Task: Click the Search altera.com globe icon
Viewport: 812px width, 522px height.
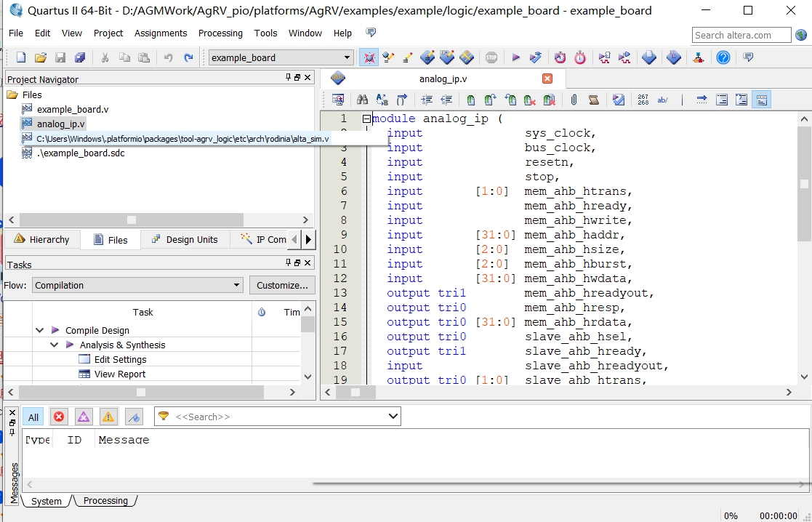Action: pyautogui.click(x=801, y=35)
